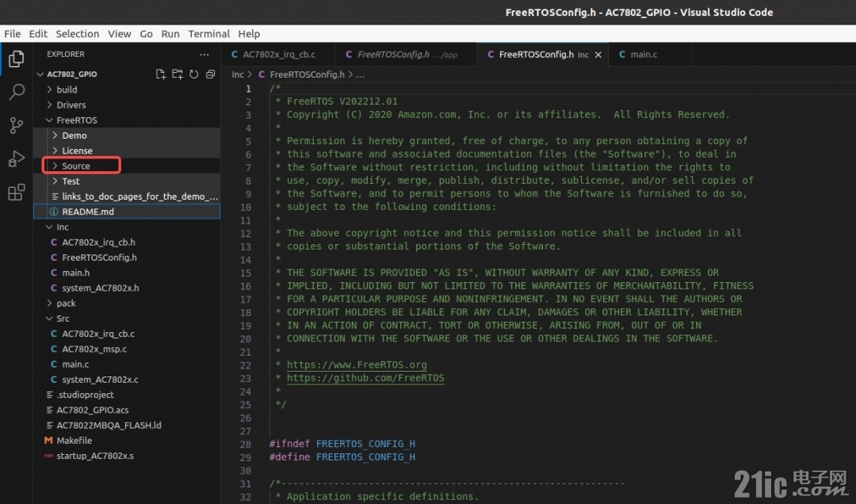Collapse the FreeRTOS folder
856x504 pixels.
point(49,120)
